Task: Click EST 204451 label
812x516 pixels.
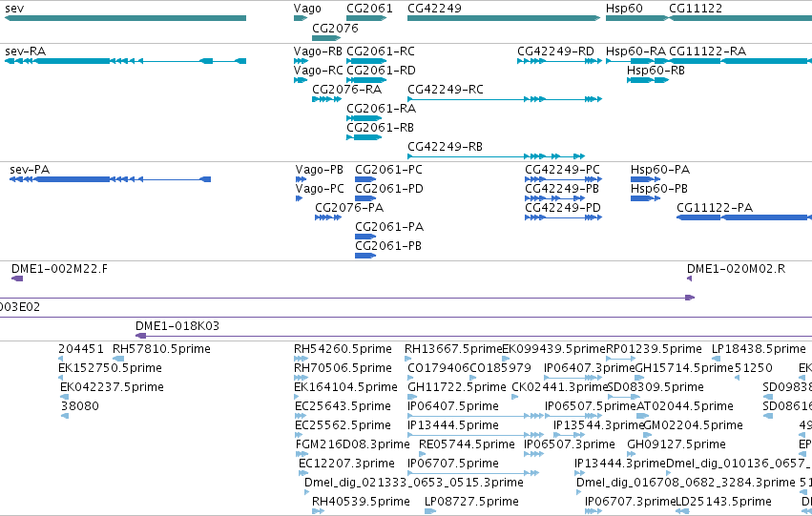Action: tap(81, 349)
